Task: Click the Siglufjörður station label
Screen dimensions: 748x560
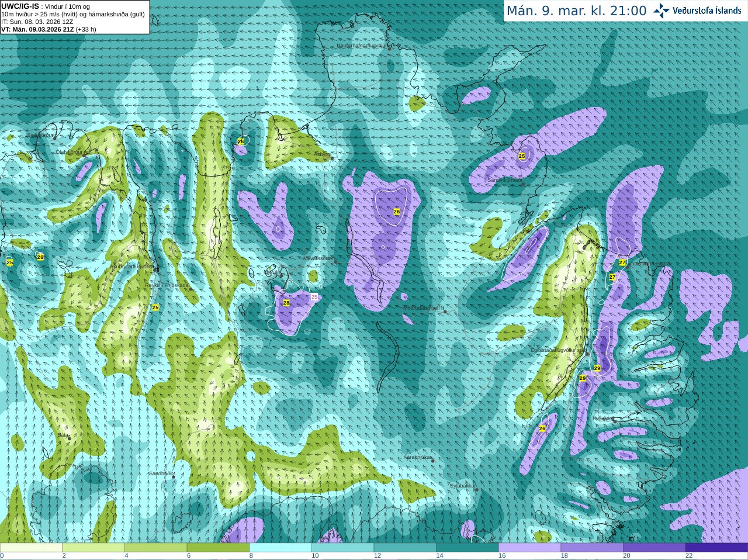Action: [40, 135]
